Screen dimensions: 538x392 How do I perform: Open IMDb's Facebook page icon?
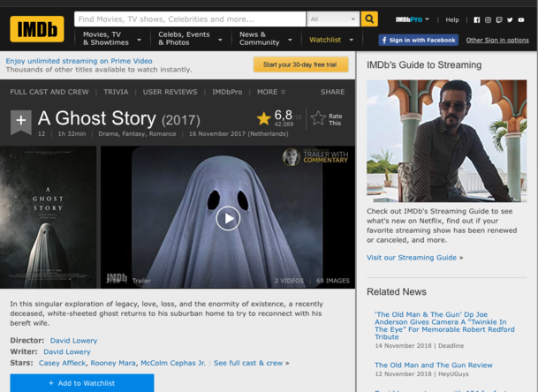pos(477,19)
